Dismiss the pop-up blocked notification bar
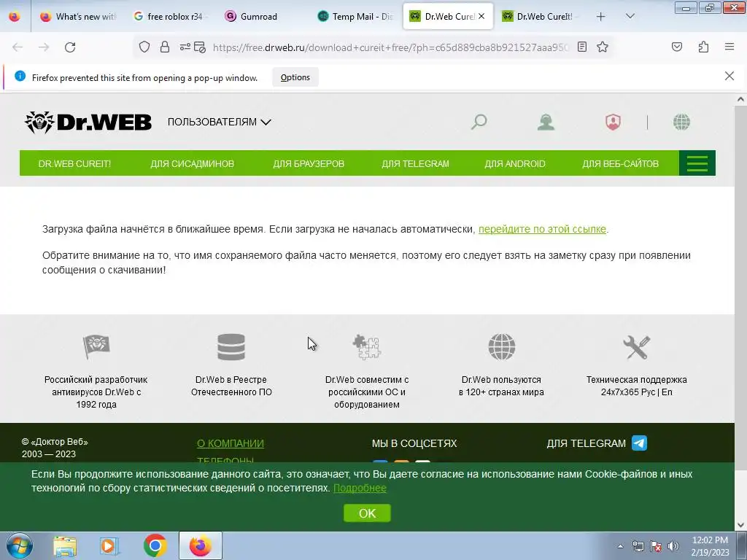 pos(729,76)
